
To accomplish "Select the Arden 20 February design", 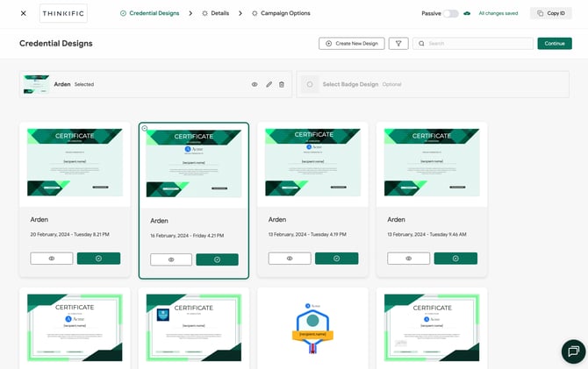I will [98, 259].
